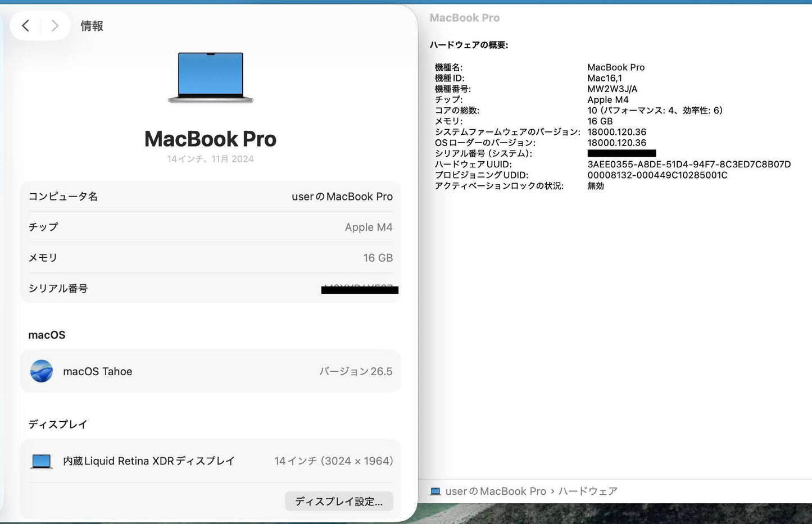
Task: Select the ハードウェア path bar item
Action: tap(588, 491)
